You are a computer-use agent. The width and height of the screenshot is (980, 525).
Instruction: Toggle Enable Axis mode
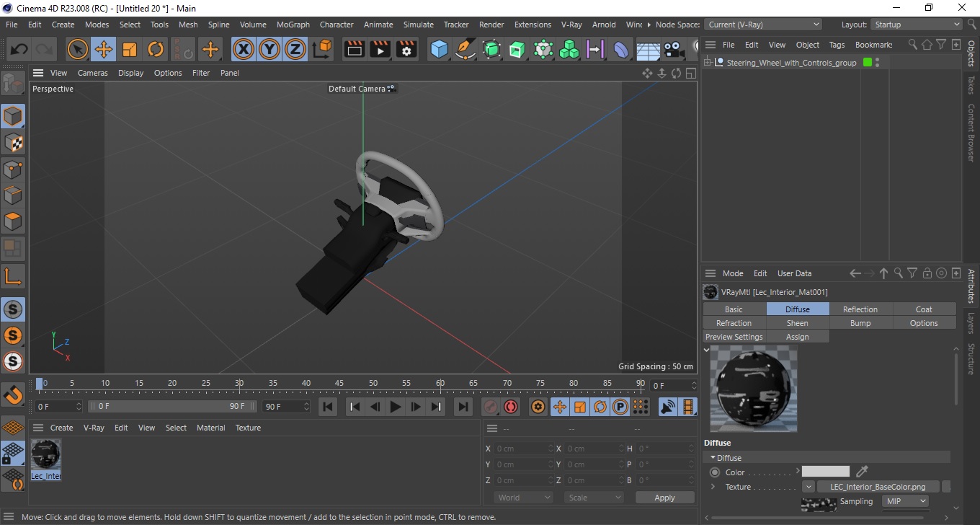pyautogui.click(x=13, y=276)
